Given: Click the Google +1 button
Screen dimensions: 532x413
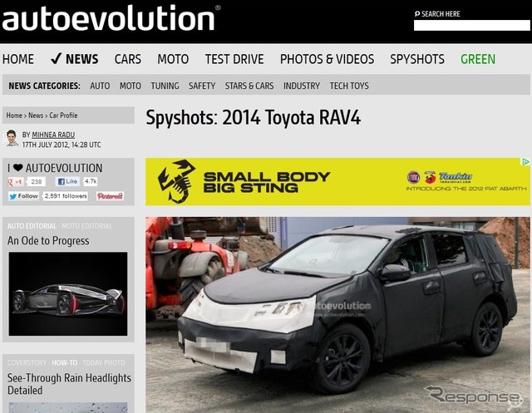Looking at the screenshot, I should (15, 182).
